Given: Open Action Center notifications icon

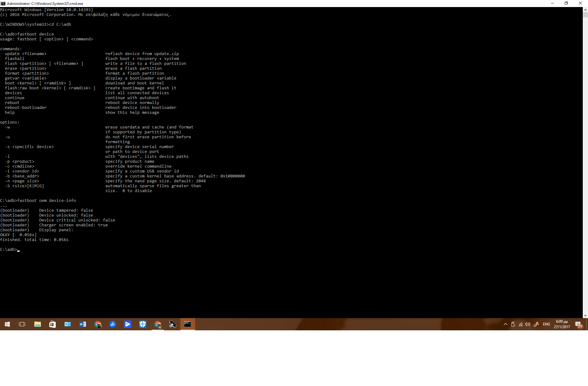Looking at the screenshot, I should 578,324.
